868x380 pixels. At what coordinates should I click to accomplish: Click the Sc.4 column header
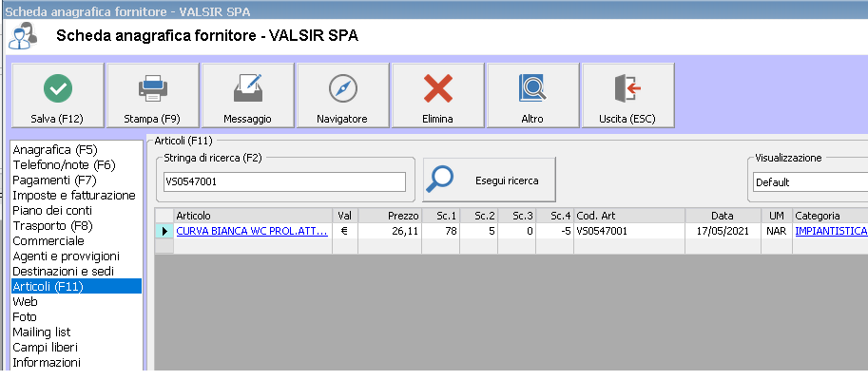554,216
